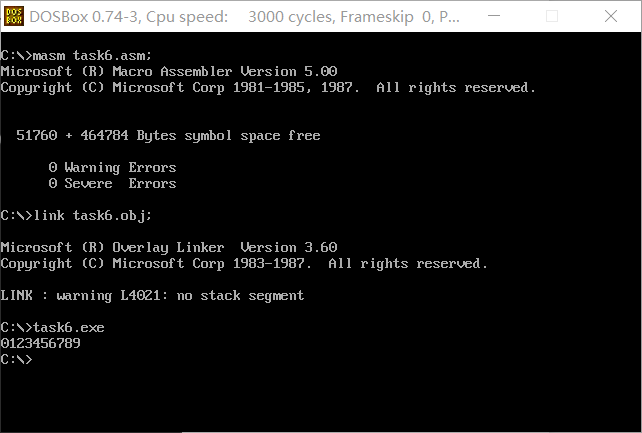This screenshot has width=642, height=433.
Task: Click the program output '0123456789'
Action: 40,344
